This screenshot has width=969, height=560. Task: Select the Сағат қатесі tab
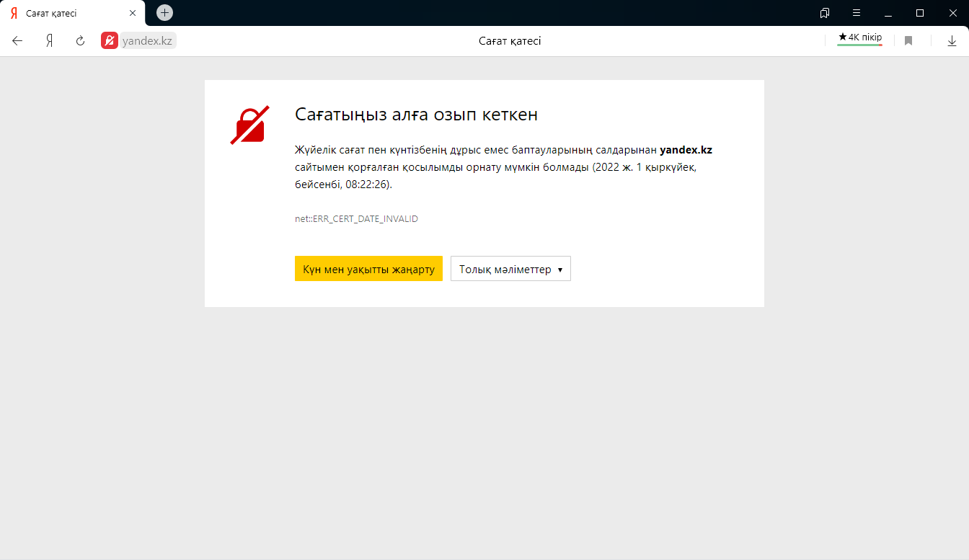click(72, 13)
